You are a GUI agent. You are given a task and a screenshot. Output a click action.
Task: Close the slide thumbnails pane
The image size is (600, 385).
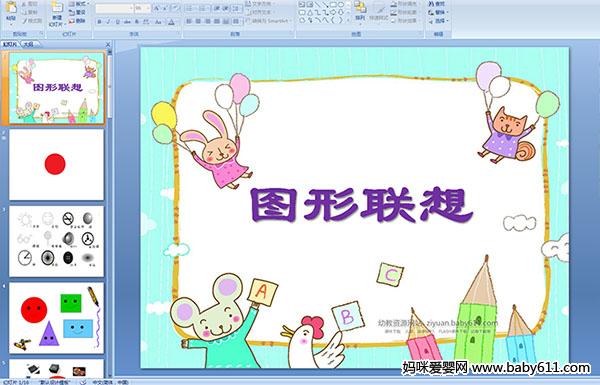coord(108,44)
